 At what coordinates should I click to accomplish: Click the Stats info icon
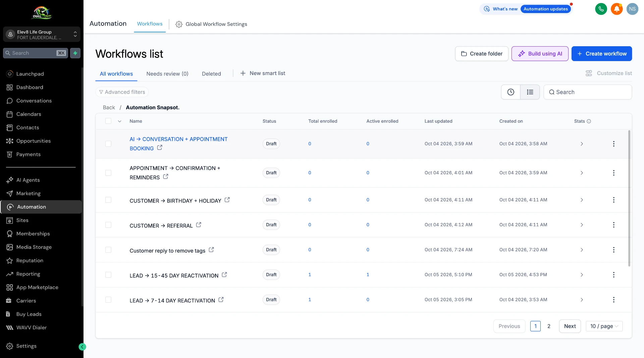[589, 121]
